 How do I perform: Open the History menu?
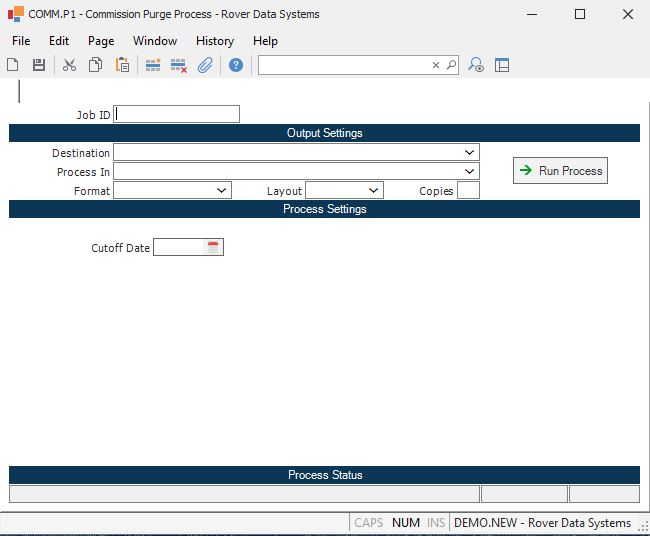click(214, 41)
